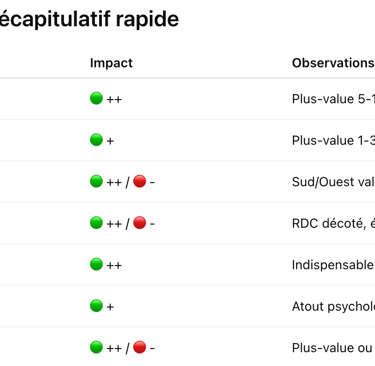Screen dimensions: 375x366
Task: Click the "Plus-value ou" observation cell
Action: click(x=332, y=348)
